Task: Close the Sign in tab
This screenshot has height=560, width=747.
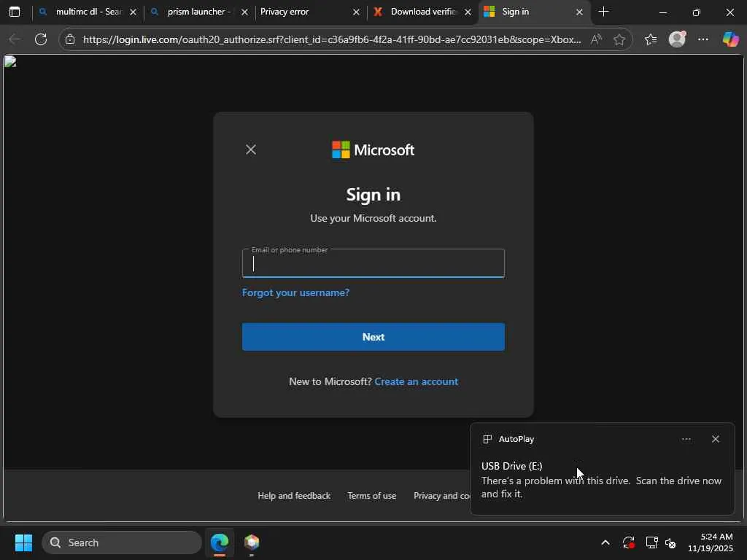Action: (579, 12)
